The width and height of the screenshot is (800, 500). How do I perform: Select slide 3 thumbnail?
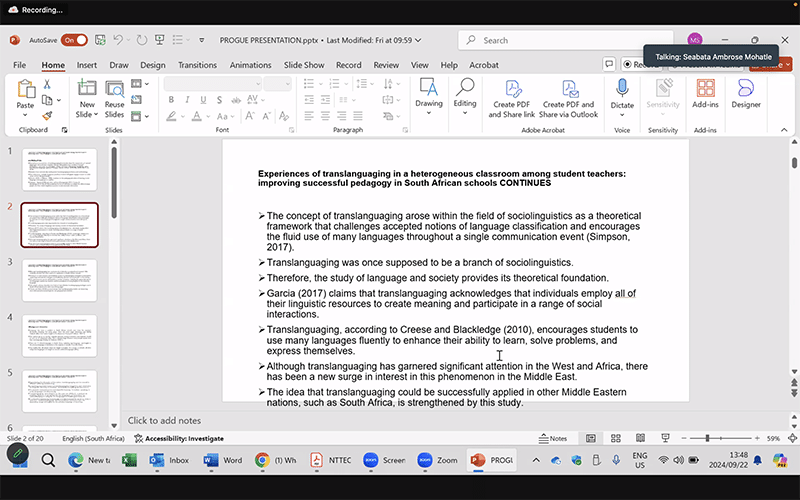tap(59, 281)
